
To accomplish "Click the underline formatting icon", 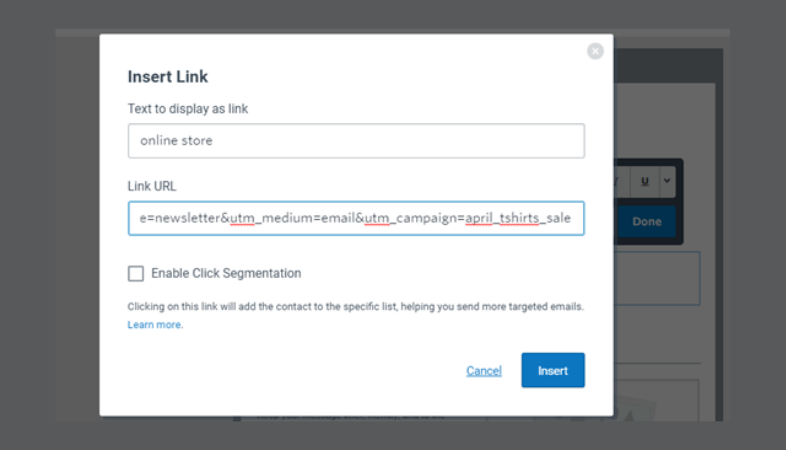I will click(645, 181).
